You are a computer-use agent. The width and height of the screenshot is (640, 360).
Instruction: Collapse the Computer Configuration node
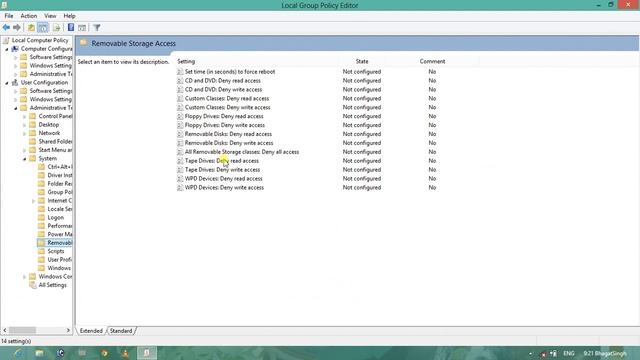tap(7, 49)
